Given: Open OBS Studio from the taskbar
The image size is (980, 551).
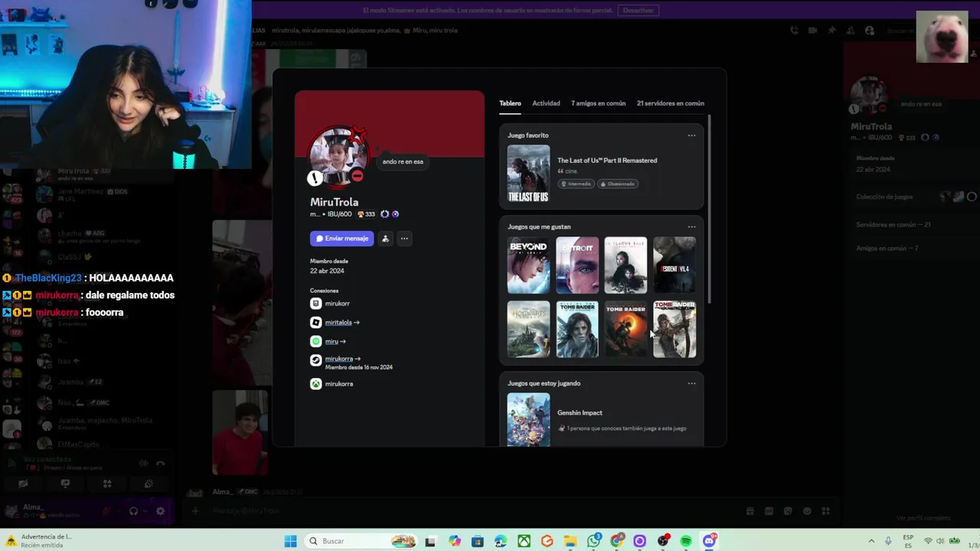Looking at the screenshot, I should coord(663,541).
